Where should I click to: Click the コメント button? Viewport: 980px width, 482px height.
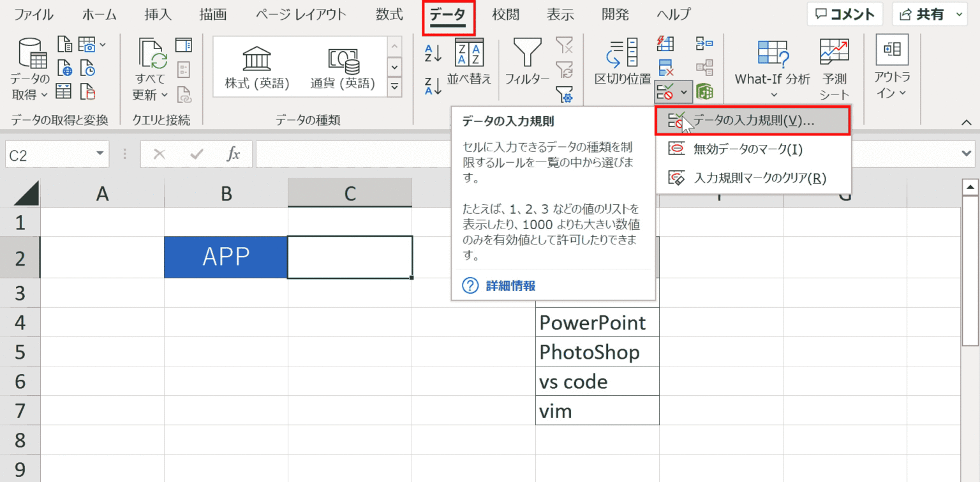[x=845, y=14]
